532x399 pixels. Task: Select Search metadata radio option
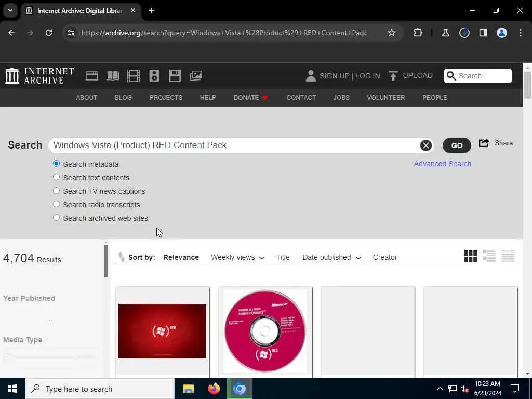pos(56,164)
